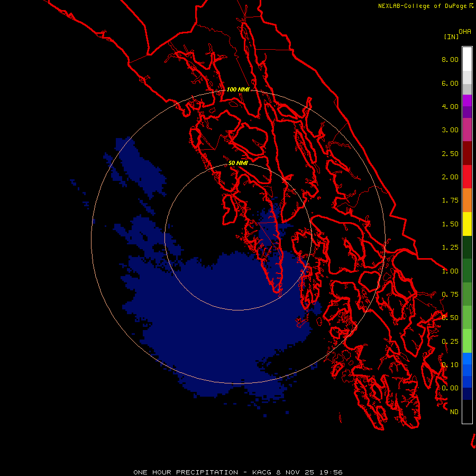Click the ND legend label
476x476 pixels.
(454, 412)
